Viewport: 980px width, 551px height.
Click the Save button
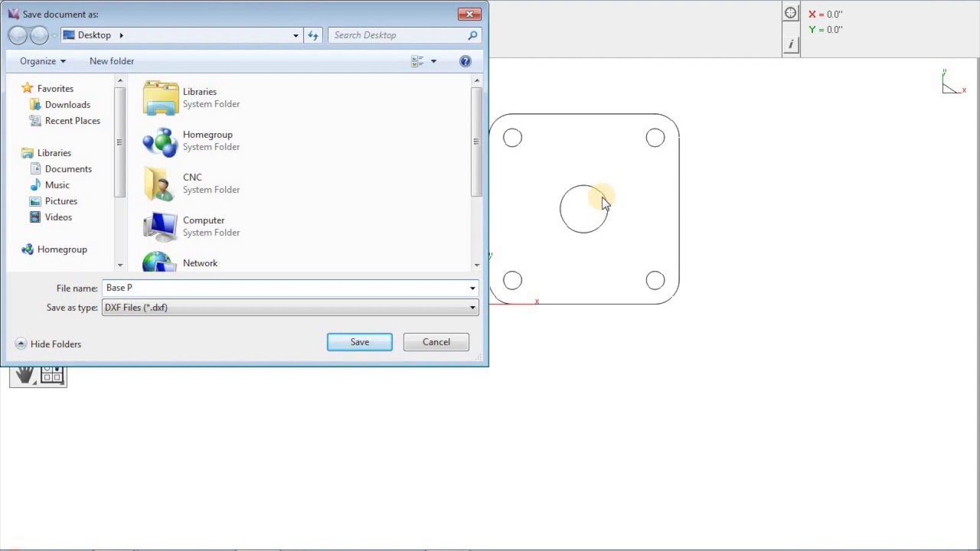(360, 342)
